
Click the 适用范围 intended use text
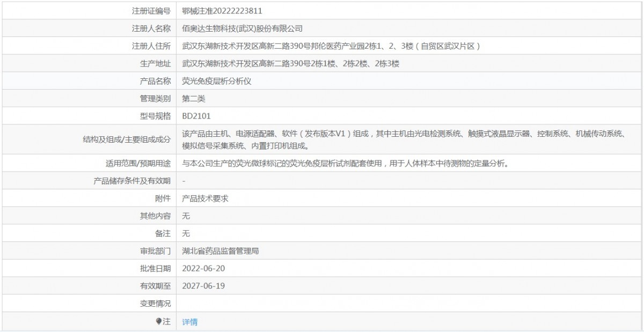(x=345, y=164)
